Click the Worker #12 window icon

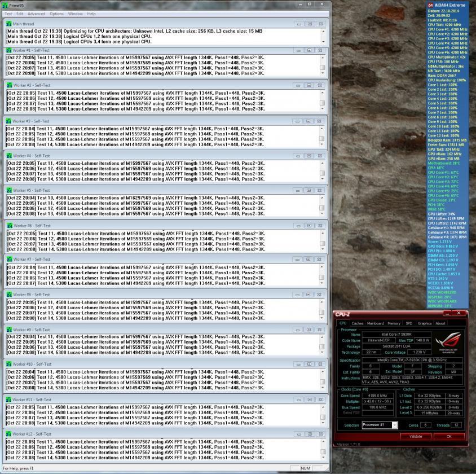tap(8, 434)
